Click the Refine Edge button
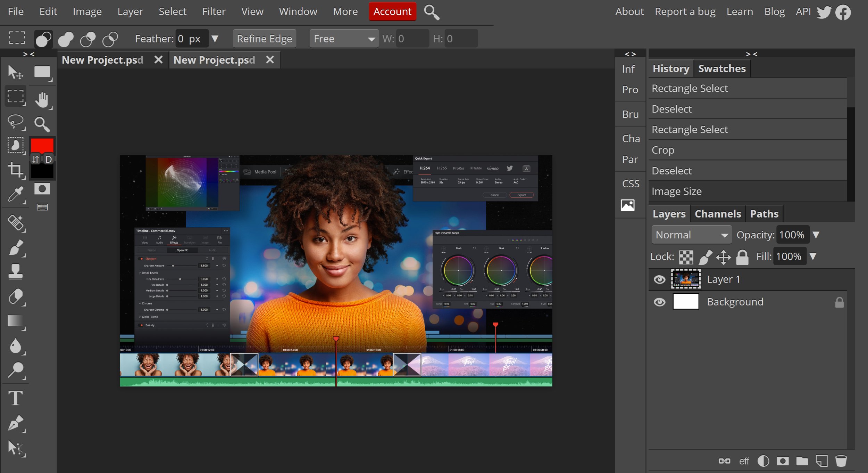Image resolution: width=868 pixels, height=473 pixels. [x=264, y=39]
